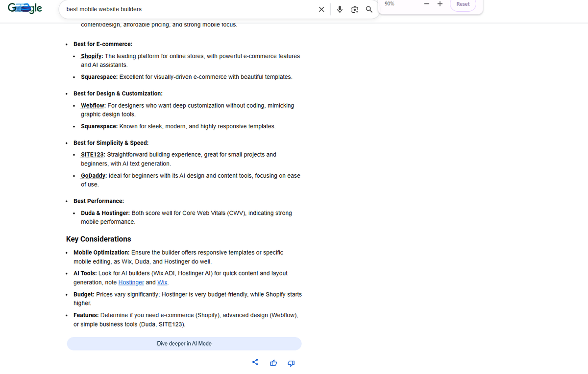Click Duda & Hostinger text
This screenshot has width=588, height=374.
(105, 213)
